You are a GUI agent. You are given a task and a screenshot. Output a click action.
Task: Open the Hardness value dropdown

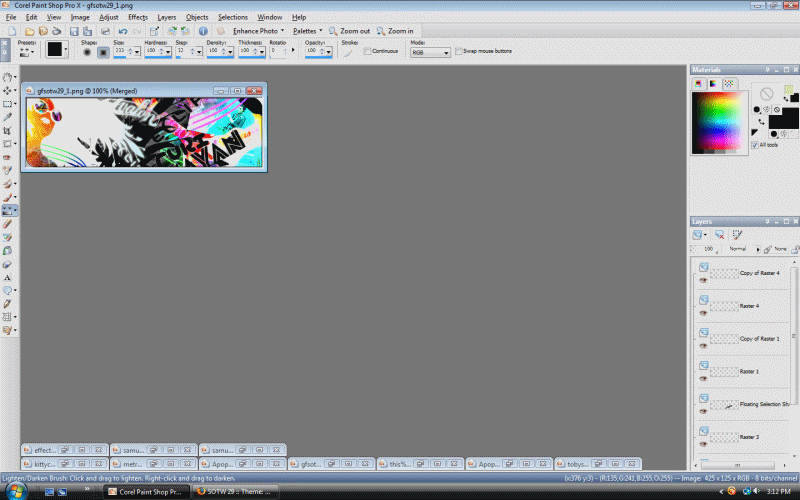168,52
